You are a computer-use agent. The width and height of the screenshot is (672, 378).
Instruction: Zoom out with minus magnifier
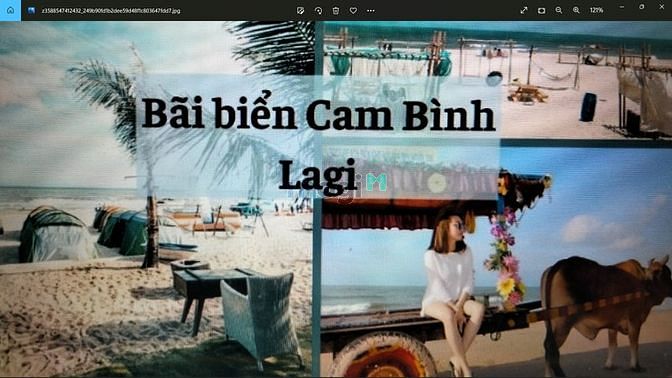click(x=559, y=10)
